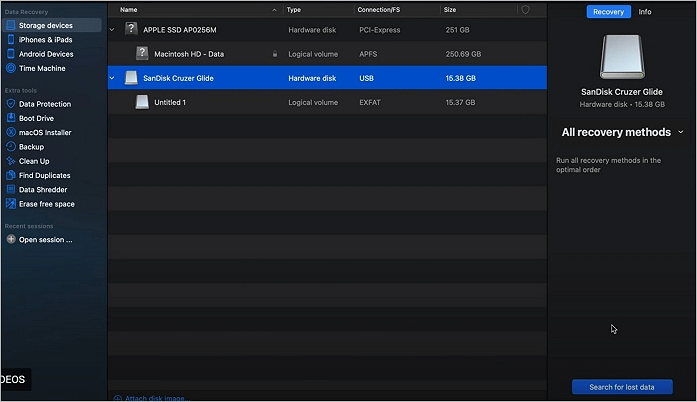
Task: Select Android Devices in sidebar
Action: pos(45,54)
